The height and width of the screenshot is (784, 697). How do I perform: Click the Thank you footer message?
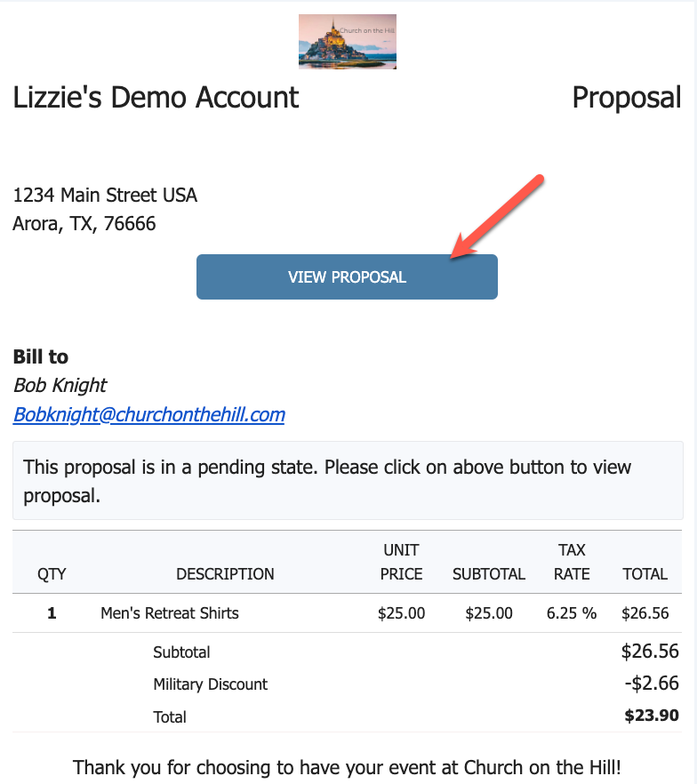coord(347,766)
